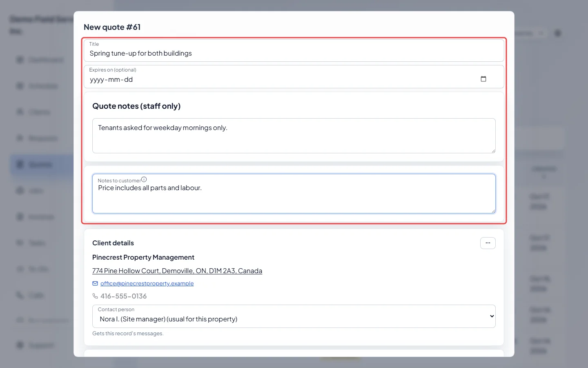
Task: Click the info icon beside Notes to customer
Action: [144, 180]
